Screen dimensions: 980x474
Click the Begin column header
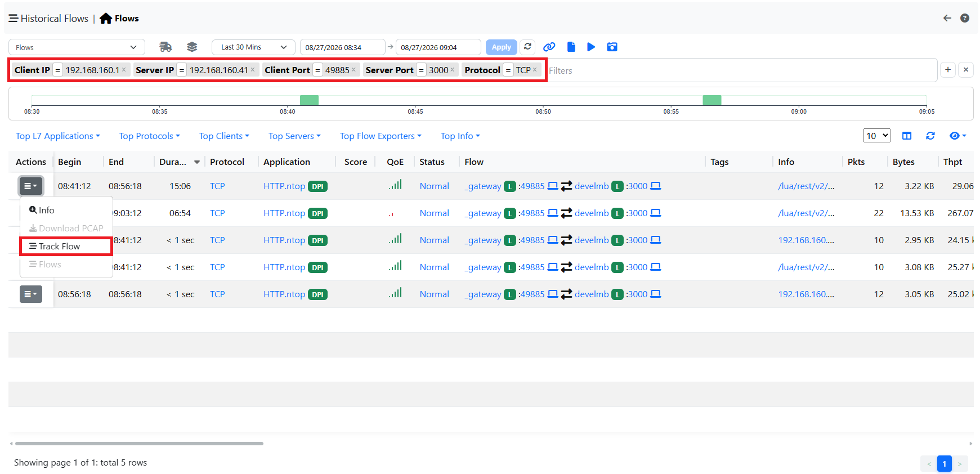(69, 162)
